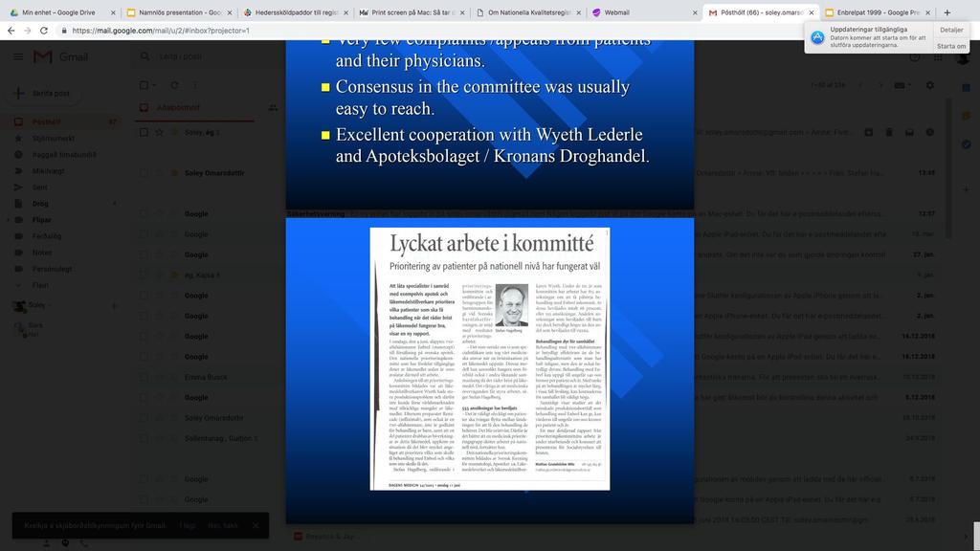Image resolution: width=980 pixels, height=551 pixels.
Task: Open Google Keep in the side panel
Action: click(x=967, y=116)
